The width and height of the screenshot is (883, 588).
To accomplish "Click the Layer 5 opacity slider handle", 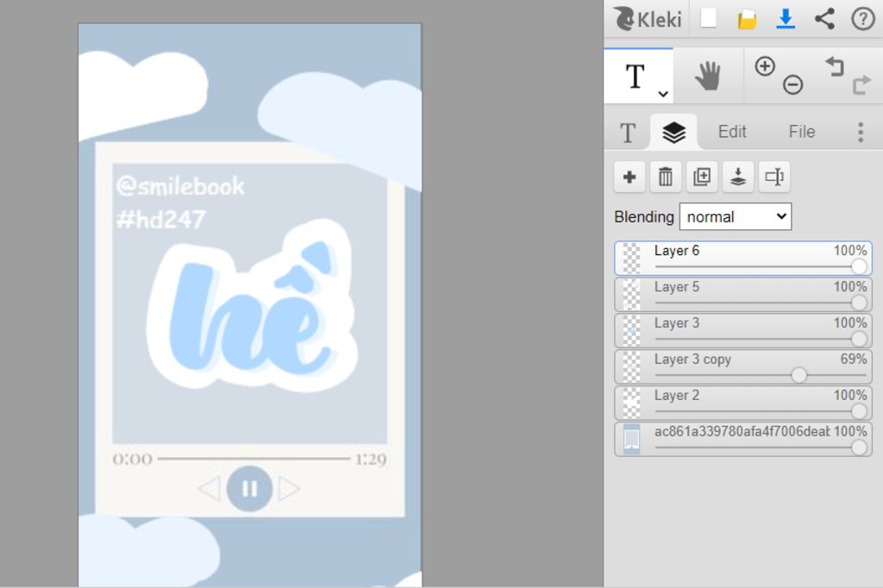I will (859, 303).
